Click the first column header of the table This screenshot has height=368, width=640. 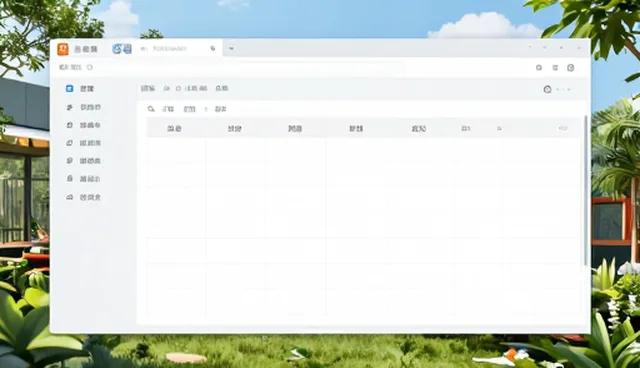(175, 129)
